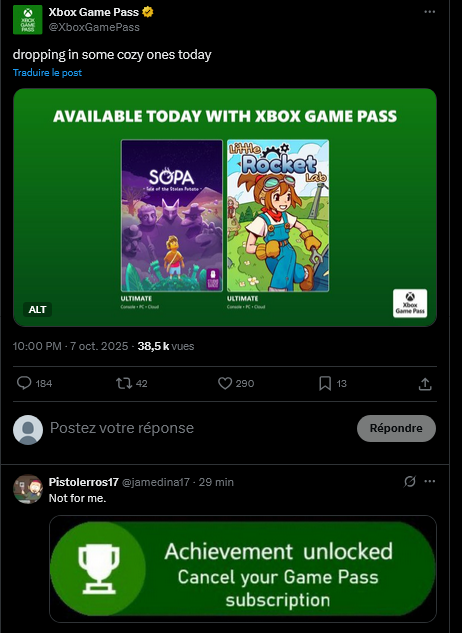Open the Achievement unlocked reply image
This screenshot has width=462, height=633.
[x=243, y=569]
